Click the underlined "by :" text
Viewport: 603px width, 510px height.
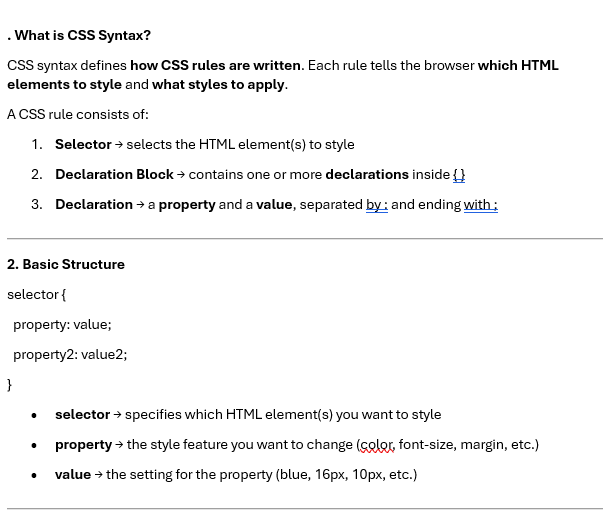pyautogui.click(x=376, y=205)
